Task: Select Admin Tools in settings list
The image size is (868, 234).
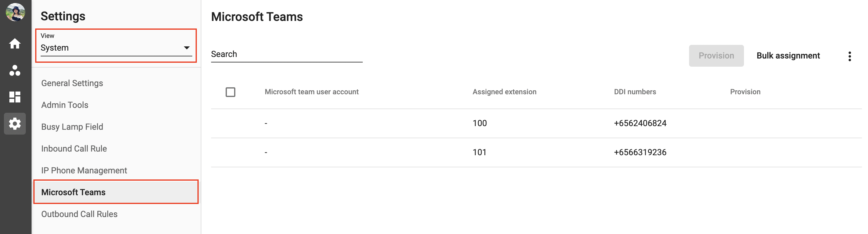Action: [65, 105]
